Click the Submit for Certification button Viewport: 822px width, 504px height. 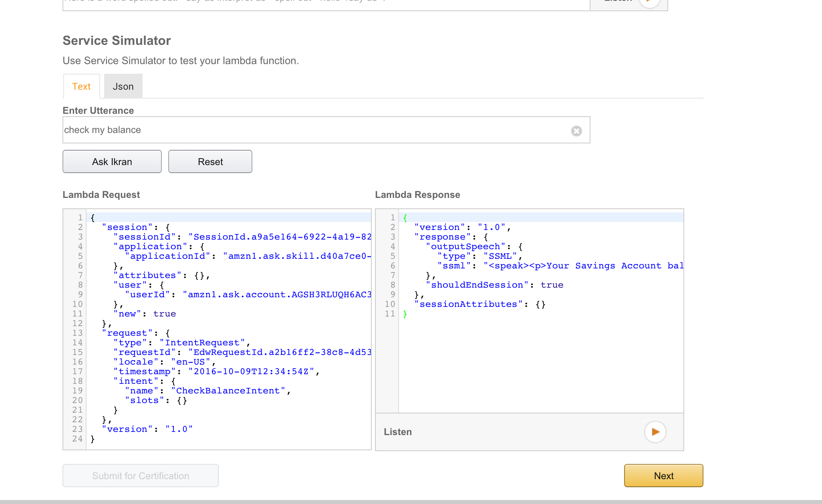point(140,476)
